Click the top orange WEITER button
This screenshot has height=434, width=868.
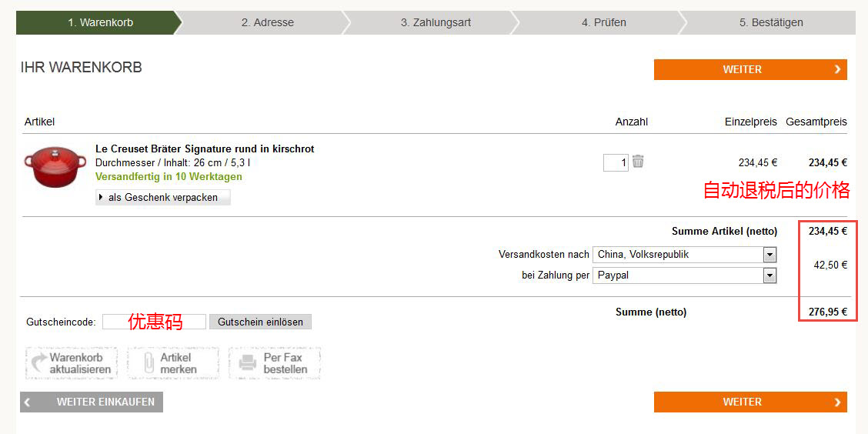[x=750, y=69]
